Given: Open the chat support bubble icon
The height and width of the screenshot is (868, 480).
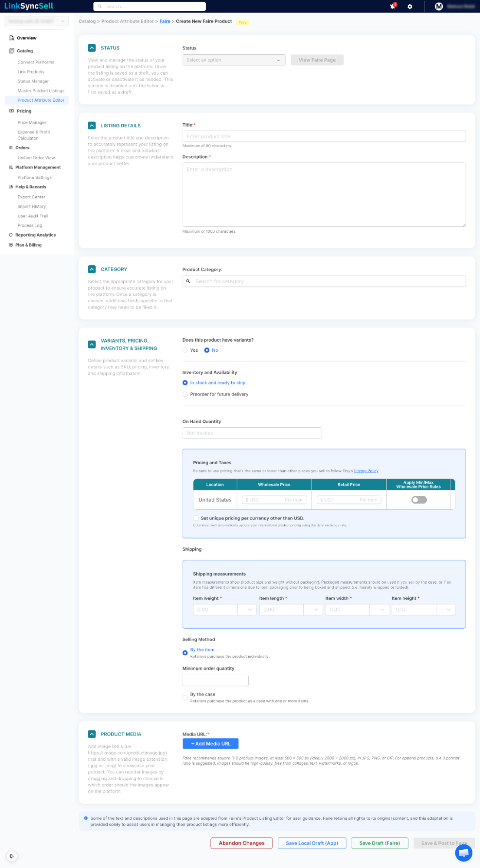Looking at the screenshot, I should (464, 853).
